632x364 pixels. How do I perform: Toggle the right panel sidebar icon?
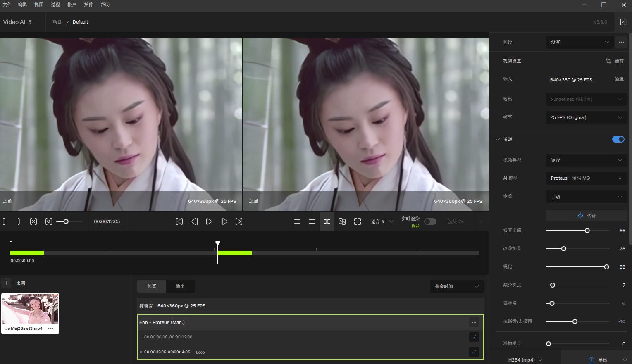pyautogui.click(x=624, y=22)
